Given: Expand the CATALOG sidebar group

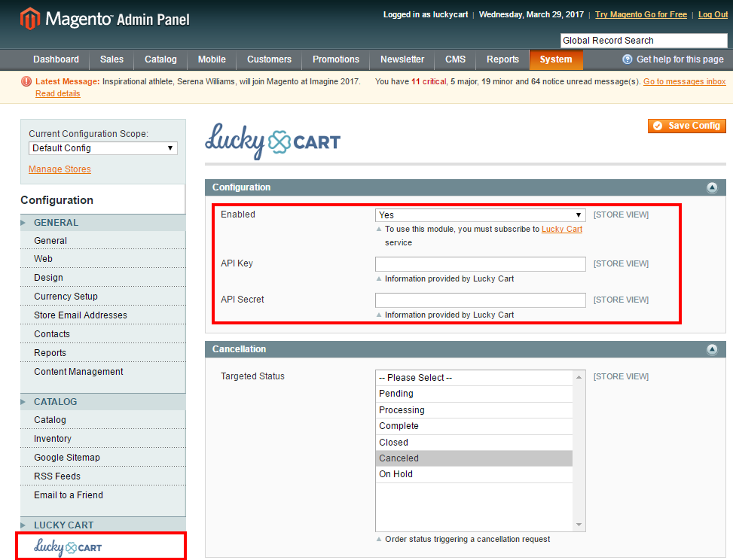Looking at the screenshot, I should (55, 402).
